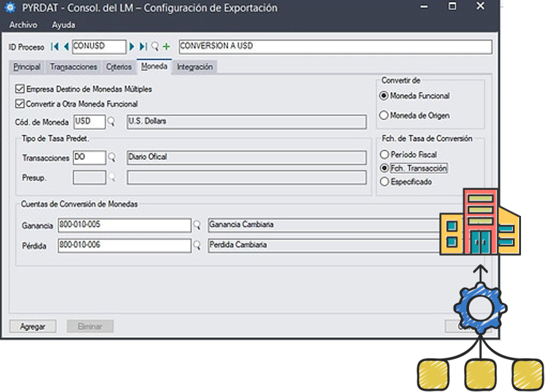Image resolution: width=545 pixels, height=392 pixels.
Task: Open finder for ID Proceso
Action: coord(155,47)
